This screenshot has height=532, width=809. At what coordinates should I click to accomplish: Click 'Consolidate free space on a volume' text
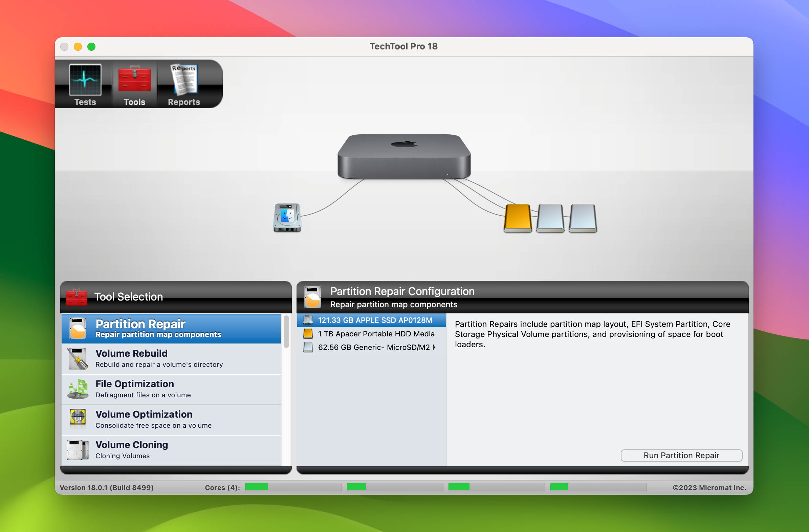(x=153, y=425)
